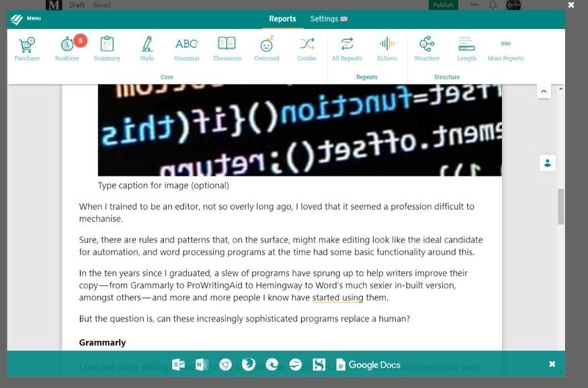Run the All Repeats report
The image size is (588, 388).
point(347,49)
